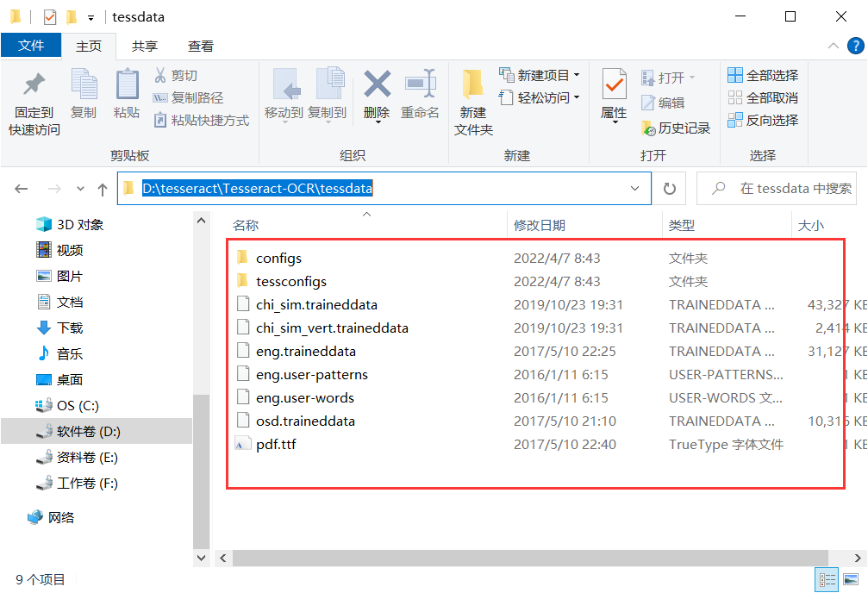Viewport: 868px width, 593px height.
Task: Create a New folder (新建文件夹)
Action: pos(473,103)
